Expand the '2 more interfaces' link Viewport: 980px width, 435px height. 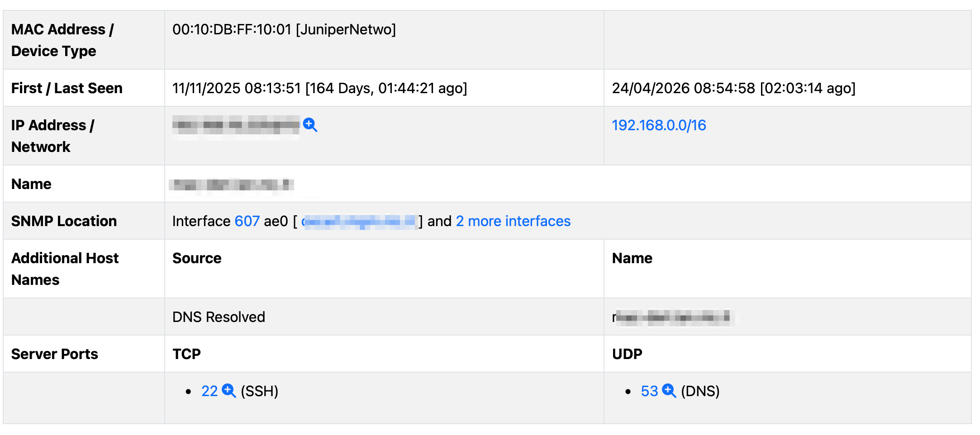[x=513, y=221]
